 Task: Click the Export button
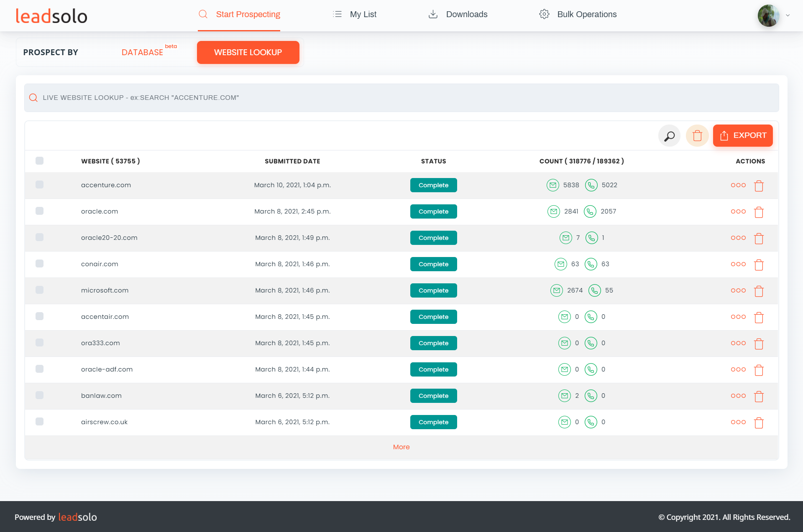tap(743, 136)
